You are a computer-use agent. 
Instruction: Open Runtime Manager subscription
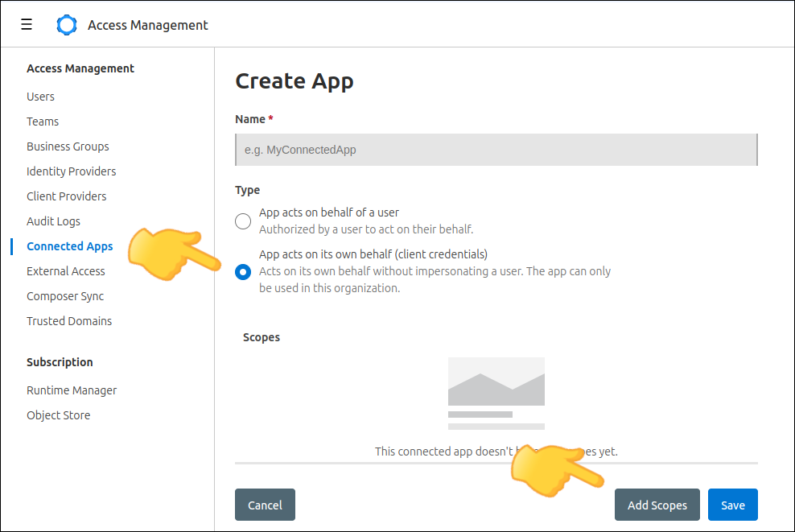click(72, 390)
